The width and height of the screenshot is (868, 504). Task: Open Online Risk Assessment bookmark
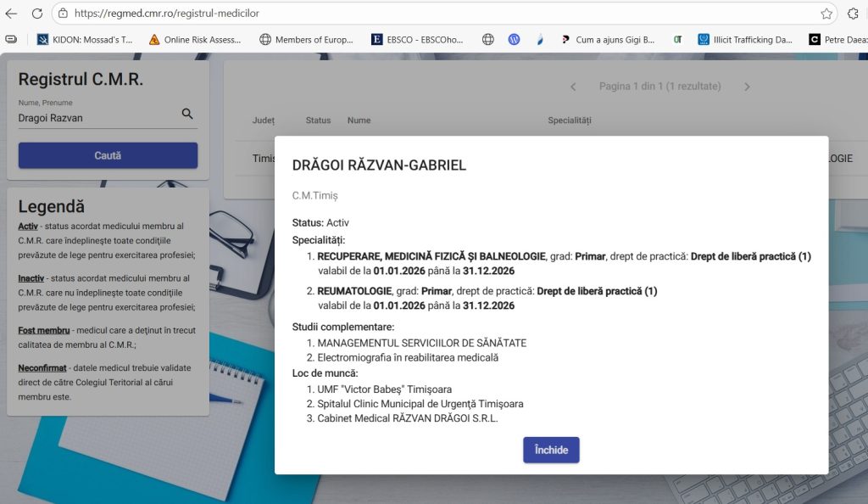click(195, 39)
